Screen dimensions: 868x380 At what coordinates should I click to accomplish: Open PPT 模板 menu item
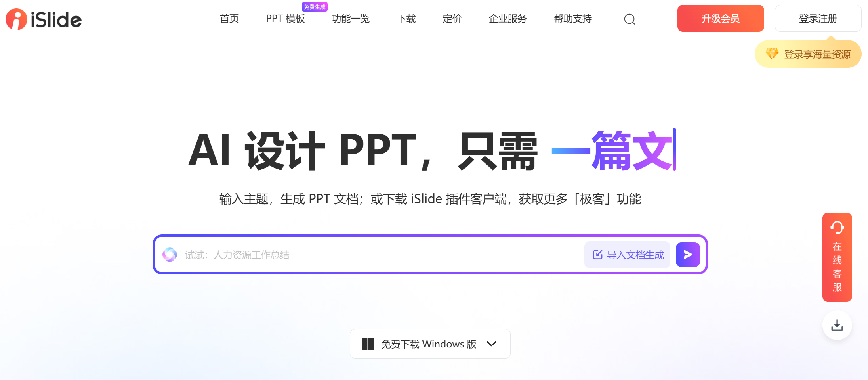(x=285, y=19)
